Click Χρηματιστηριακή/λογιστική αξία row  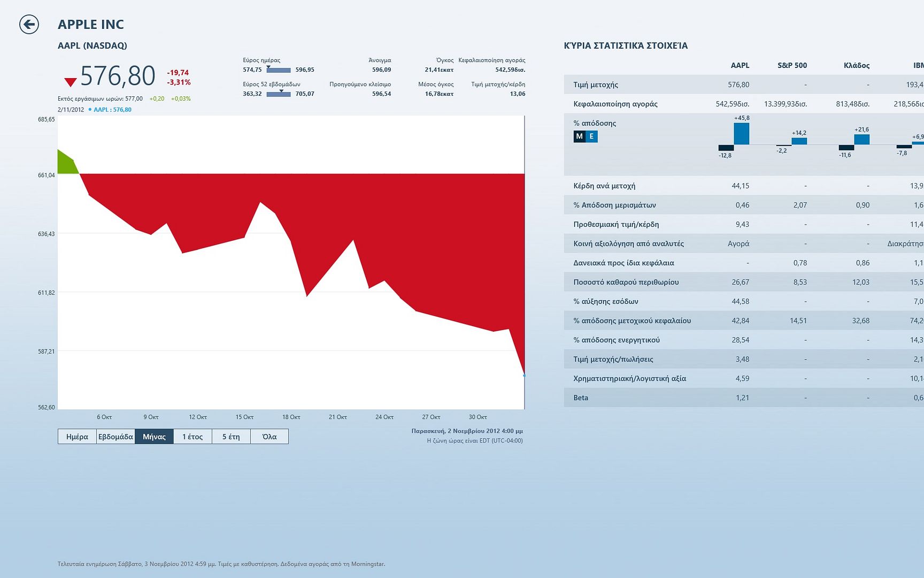pos(744,378)
